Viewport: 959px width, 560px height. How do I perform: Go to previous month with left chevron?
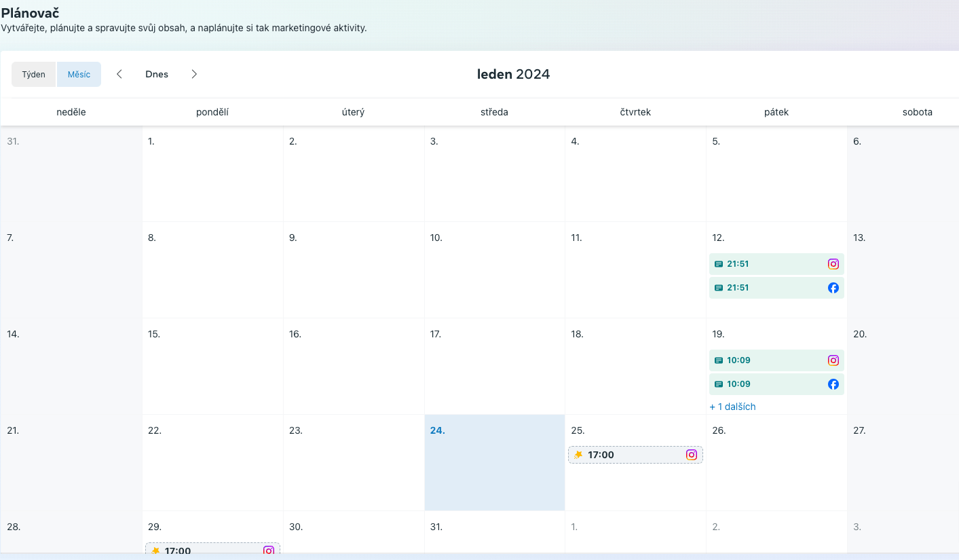[x=119, y=75]
